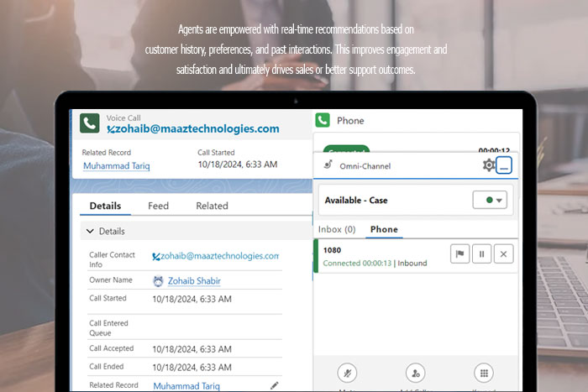
Task: Click the Add Caller icon
Action: pyautogui.click(x=416, y=373)
